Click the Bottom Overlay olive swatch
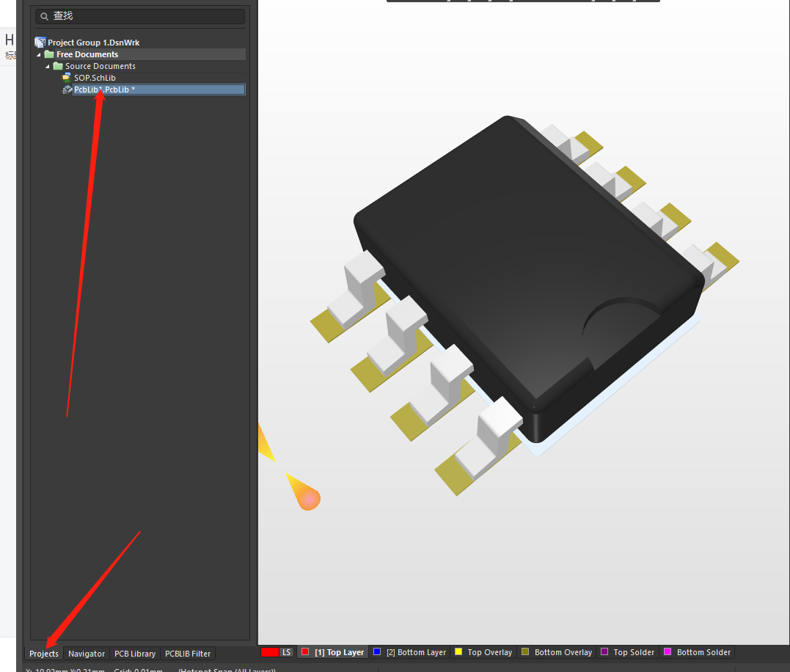This screenshot has height=672, width=790. (x=525, y=652)
